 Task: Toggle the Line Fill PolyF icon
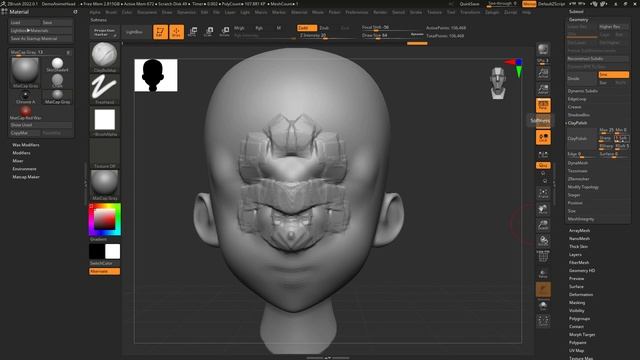pos(543,256)
